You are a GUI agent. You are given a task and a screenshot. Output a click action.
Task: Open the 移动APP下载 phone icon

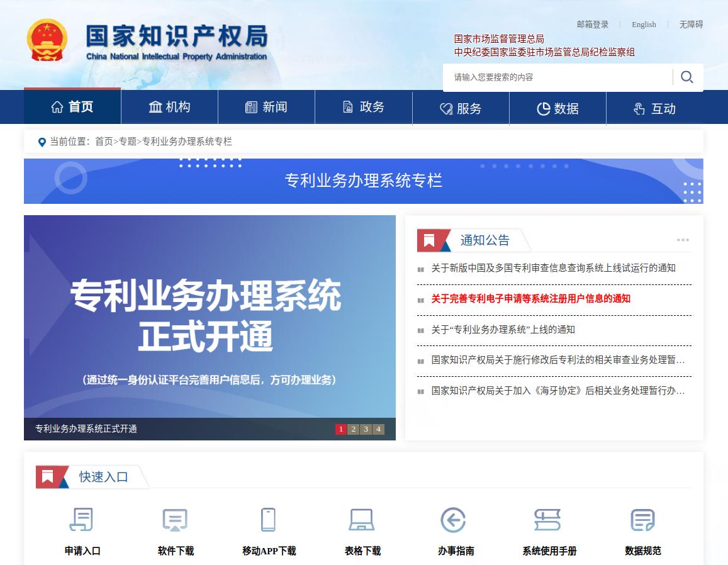pos(268,520)
